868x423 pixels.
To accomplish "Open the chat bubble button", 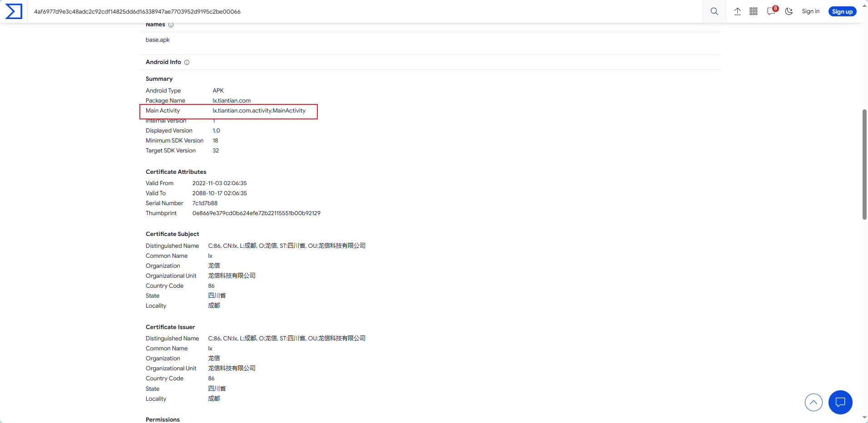I will (840, 402).
